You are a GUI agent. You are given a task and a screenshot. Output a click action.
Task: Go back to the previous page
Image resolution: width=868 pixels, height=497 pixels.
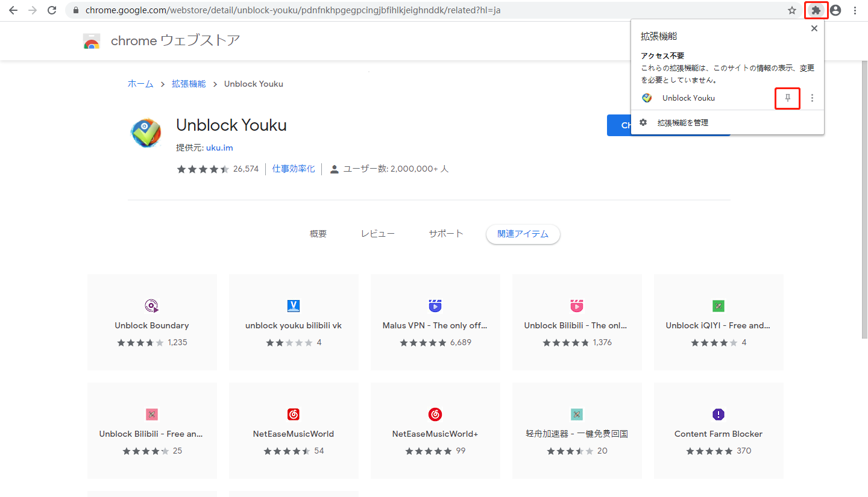(13, 10)
